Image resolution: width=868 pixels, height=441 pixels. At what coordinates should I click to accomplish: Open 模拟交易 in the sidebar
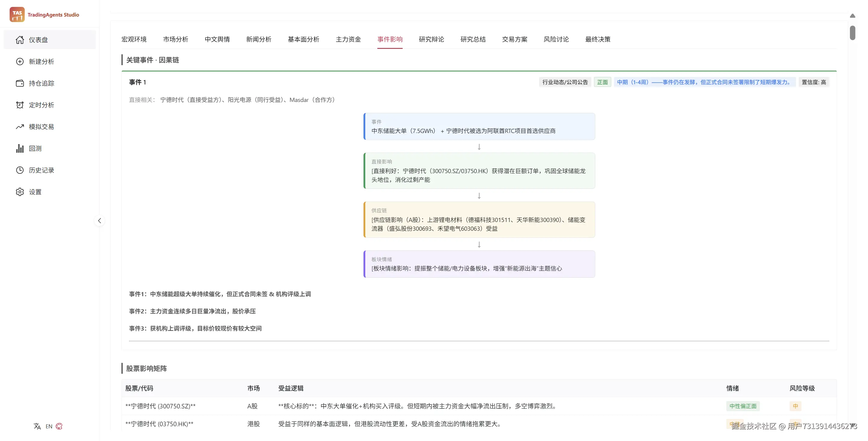(49, 127)
